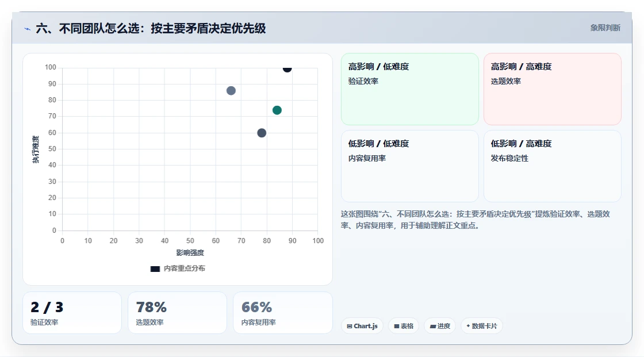Click the 进度 tag pill
The width and height of the screenshot is (644, 357).
point(440,326)
